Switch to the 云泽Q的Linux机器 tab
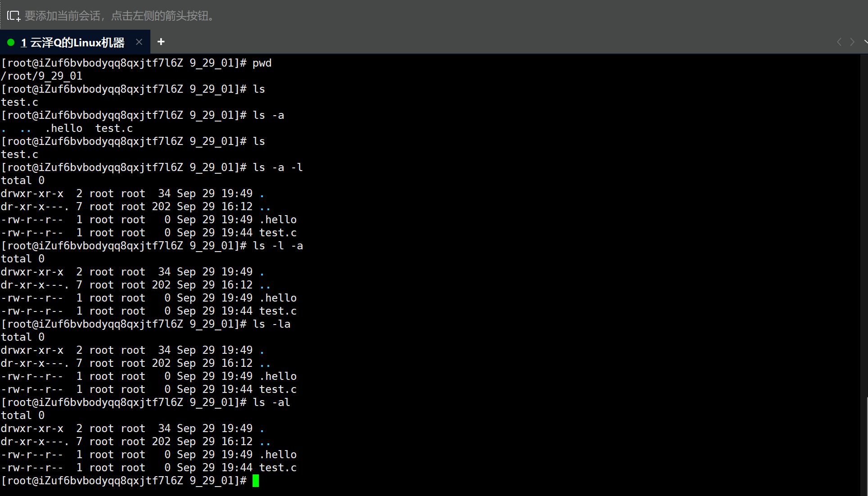The width and height of the screenshot is (868, 496). [77, 43]
